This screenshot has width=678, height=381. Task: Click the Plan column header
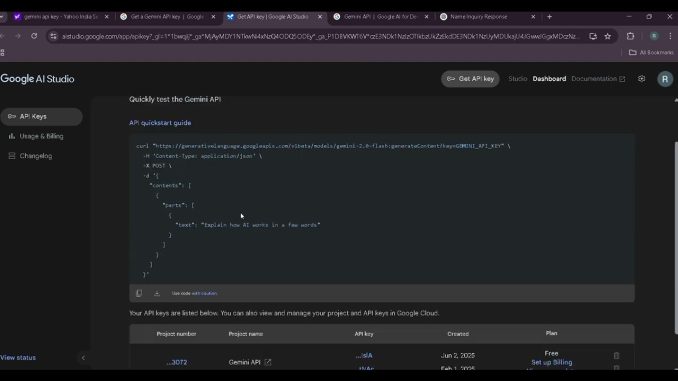click(x=551, y=333)
